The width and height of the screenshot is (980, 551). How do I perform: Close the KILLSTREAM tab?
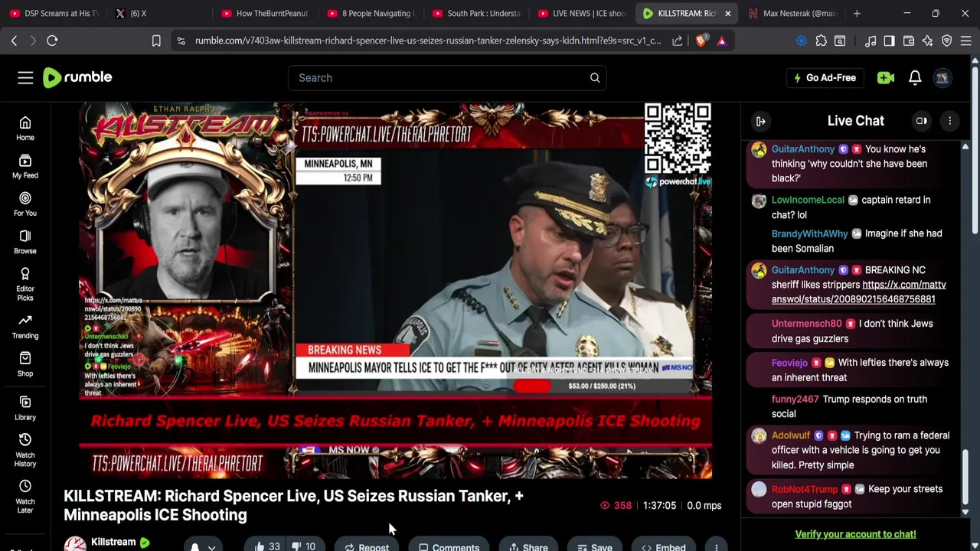(x=728, y=13)
